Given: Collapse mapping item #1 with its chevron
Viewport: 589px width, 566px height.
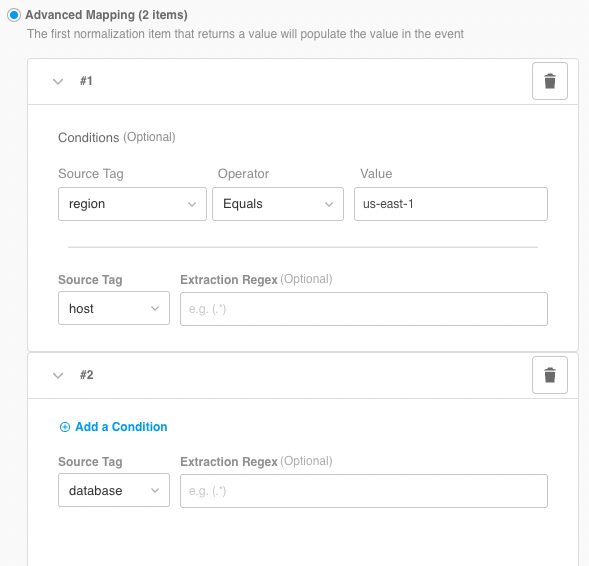Looking at the screenshot, I should [58, 81].
